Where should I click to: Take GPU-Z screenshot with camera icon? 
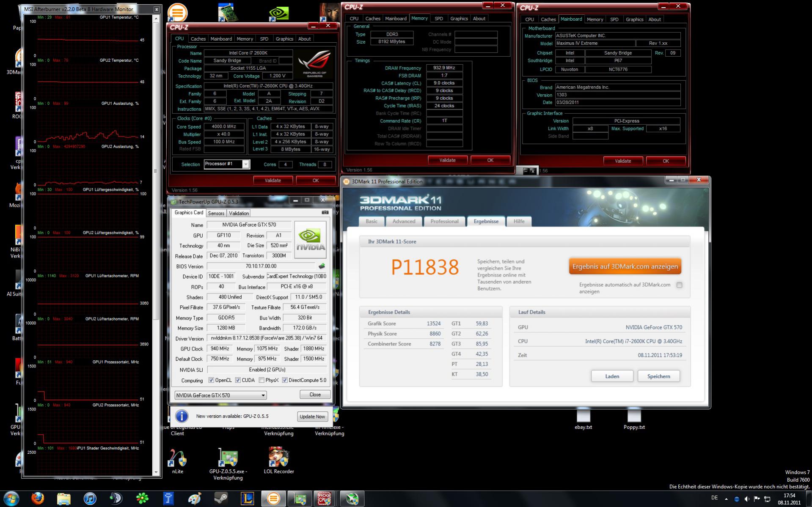tap(325, 213)
